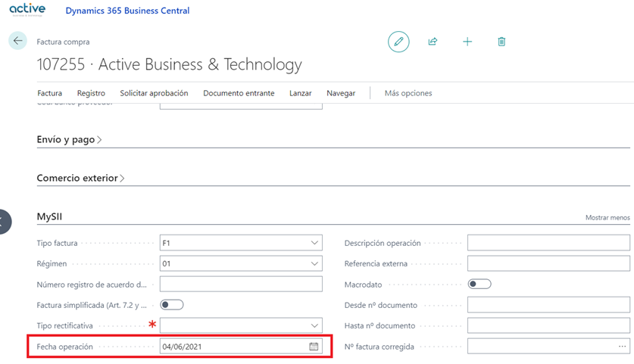634x364 pixels.
Task: Click the Referencia externa input field
Action: tap(548, 263)
